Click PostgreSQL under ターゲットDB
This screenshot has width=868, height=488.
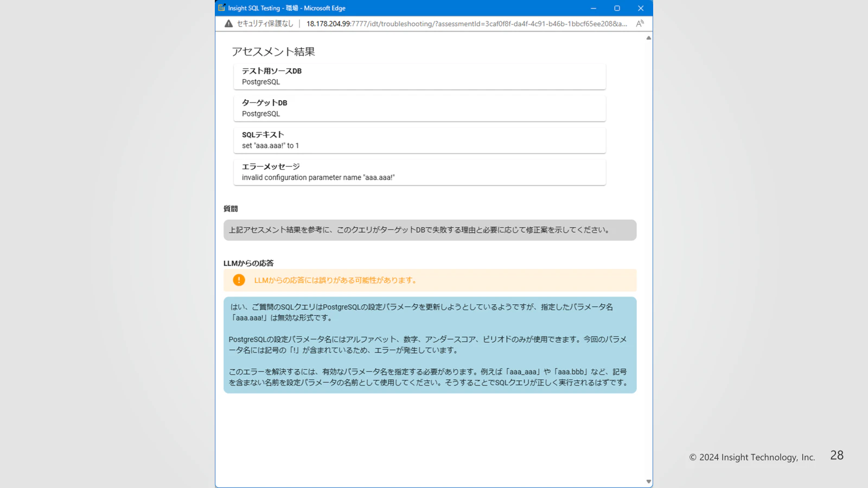pos(261,114)
